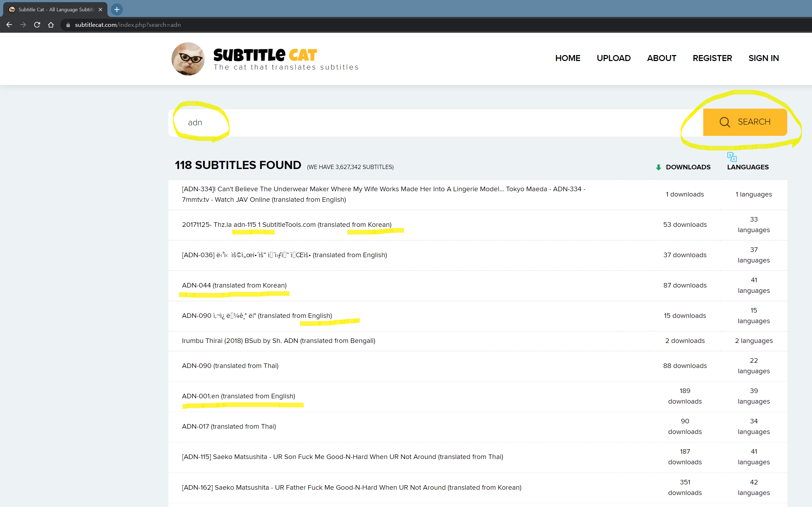Click the browser forward arrow
This screenshot has width=812, height=507.
23,25
